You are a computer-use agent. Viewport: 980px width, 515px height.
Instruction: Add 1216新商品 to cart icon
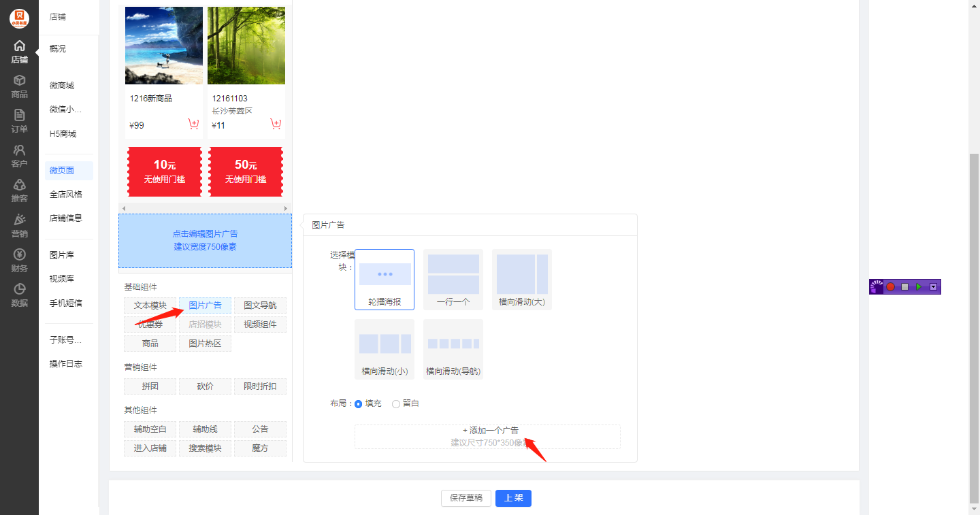coord(193,124)
